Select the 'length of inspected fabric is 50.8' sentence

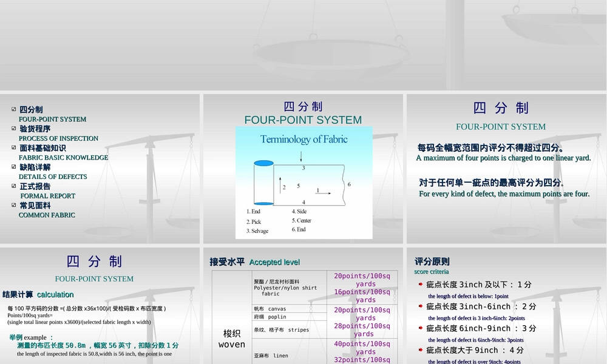[95, 354]
